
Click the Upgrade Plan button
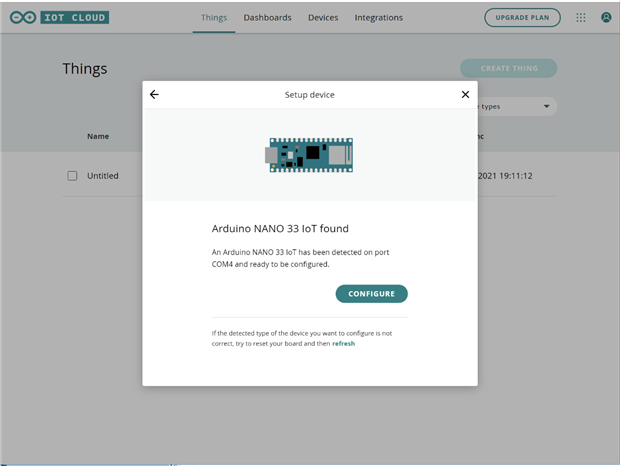click(522, 17)
